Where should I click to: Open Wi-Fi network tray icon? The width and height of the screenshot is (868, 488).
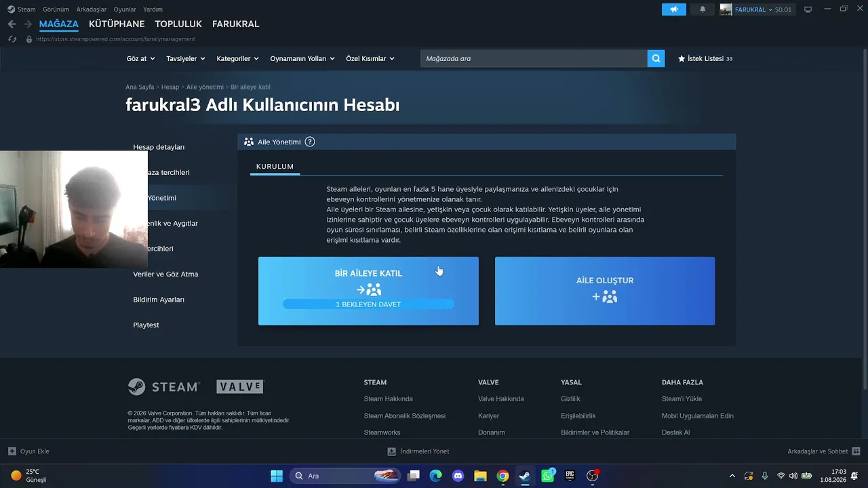[781, 476]
